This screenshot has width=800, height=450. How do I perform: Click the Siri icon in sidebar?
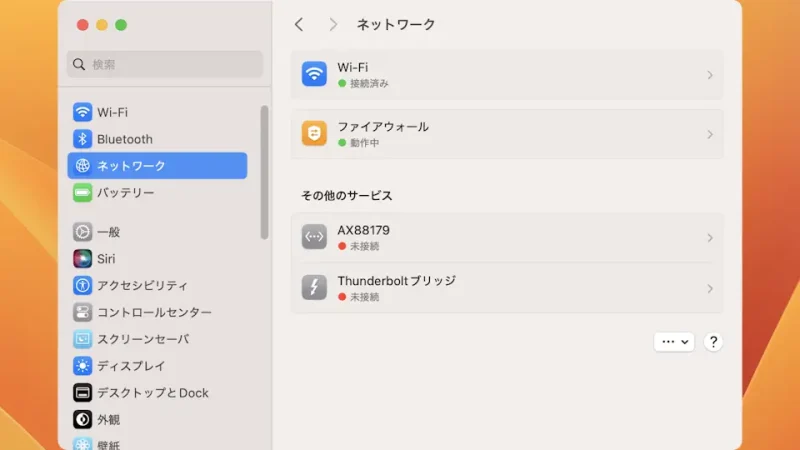point(82,259)
